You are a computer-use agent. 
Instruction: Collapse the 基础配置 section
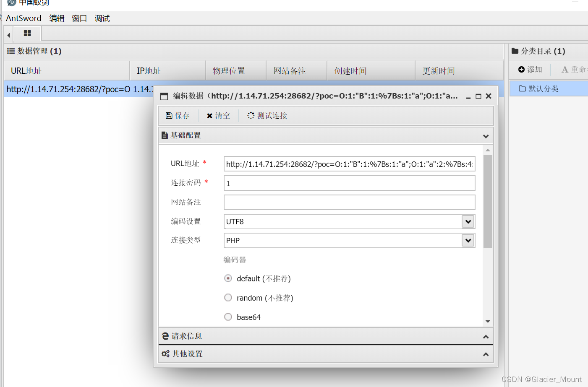(x=486, y=136)
